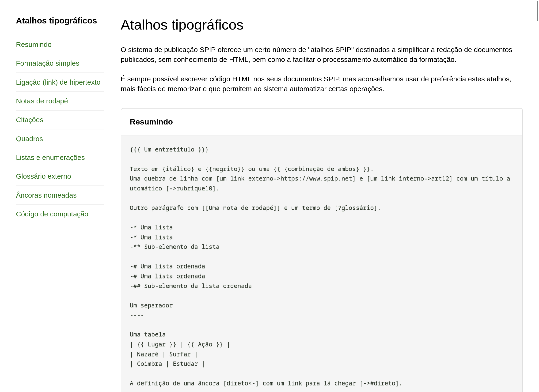Screen dimensions: 539x392
Task: Click the 'Sub-elemento da lista ordenada' code line
Action: 191,286
